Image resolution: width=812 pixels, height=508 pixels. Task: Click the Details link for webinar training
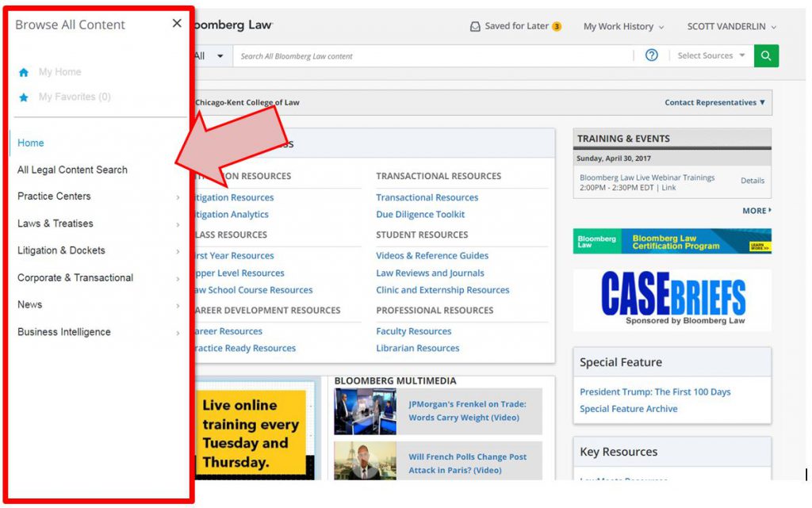pos(752,181)
